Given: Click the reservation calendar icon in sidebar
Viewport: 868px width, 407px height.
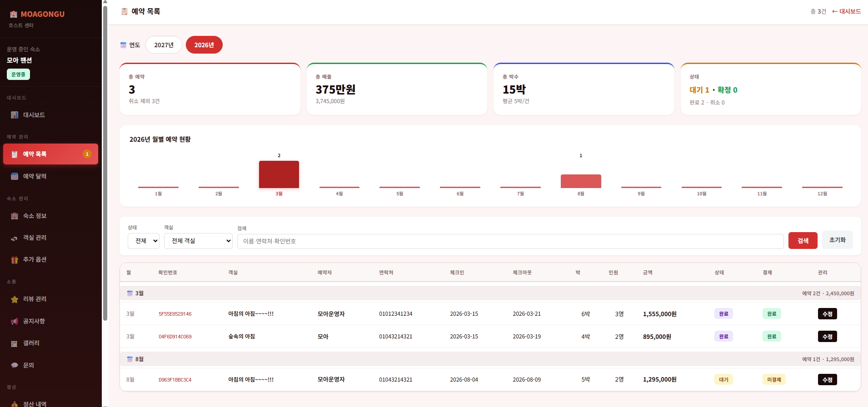Looking at the screenshot, I should click(x=15, y=176).
